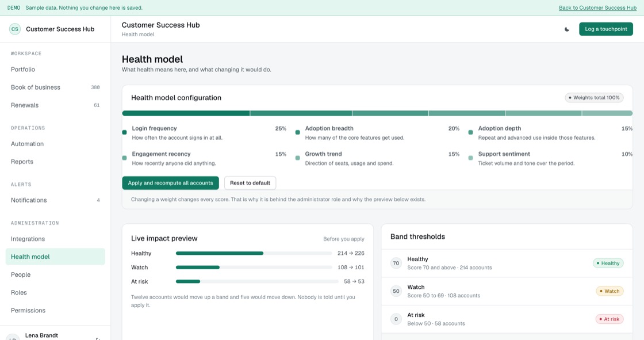Image resolution: width=644 pixels, height=340 pixels.
Task: Click the 4 count beside Notifications
Action: click(98, 200)
